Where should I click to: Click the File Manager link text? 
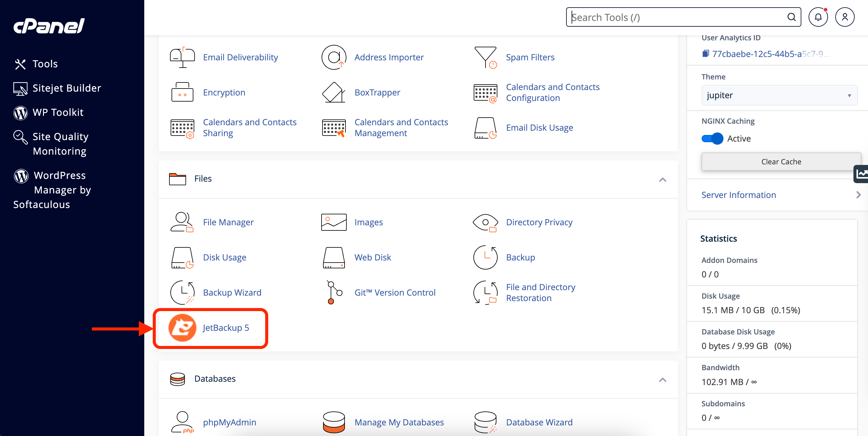228,222
